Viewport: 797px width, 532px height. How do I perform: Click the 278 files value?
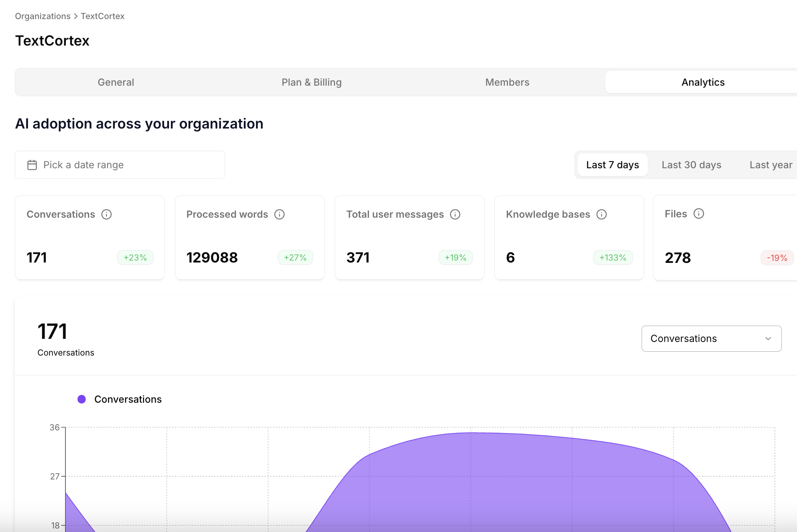tap(678, 258)
